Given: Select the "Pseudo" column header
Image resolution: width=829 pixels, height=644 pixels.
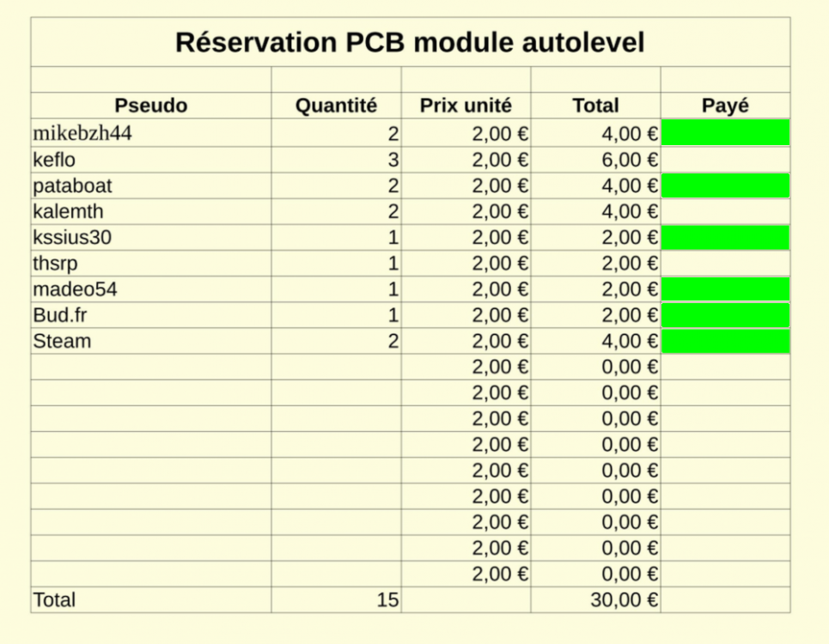Looking at the screenshot, I should click(150, 106).
